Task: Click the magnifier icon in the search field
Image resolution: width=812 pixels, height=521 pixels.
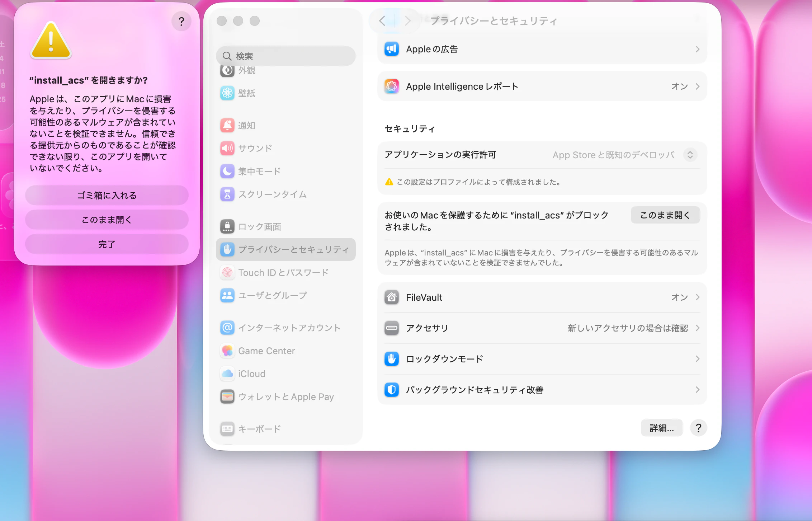Action: coord(227,56)
